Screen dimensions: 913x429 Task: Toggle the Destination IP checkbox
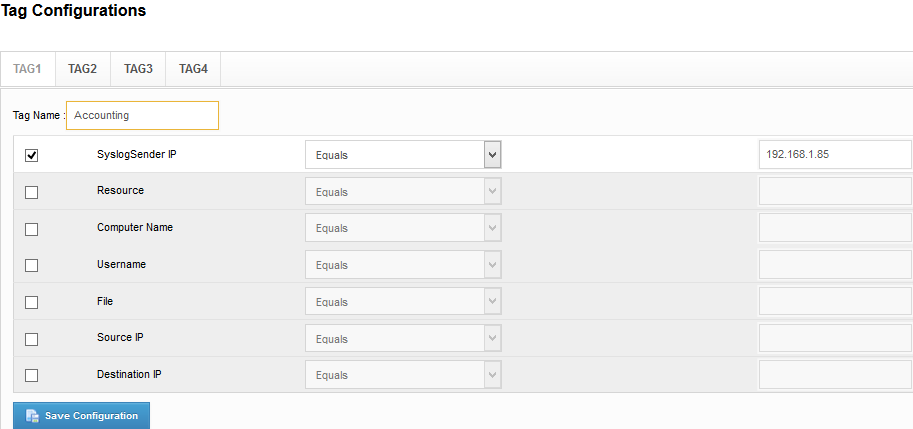tap(31, 376)
